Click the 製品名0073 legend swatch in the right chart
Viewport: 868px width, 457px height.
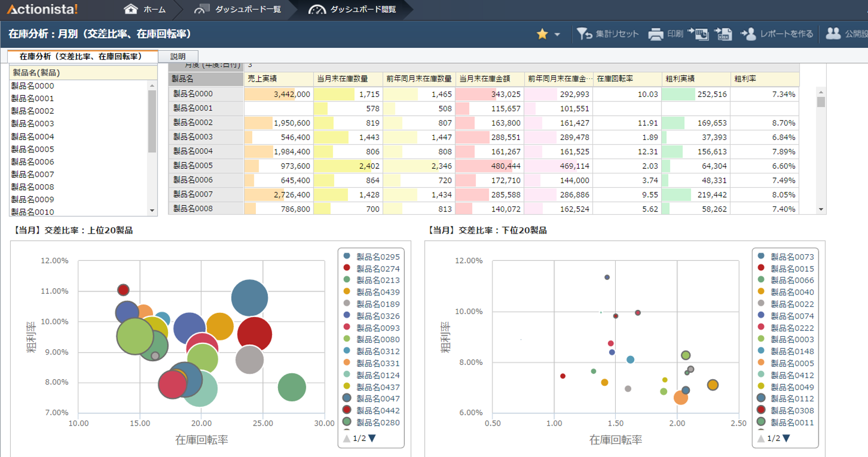click(x=761, y=256)
